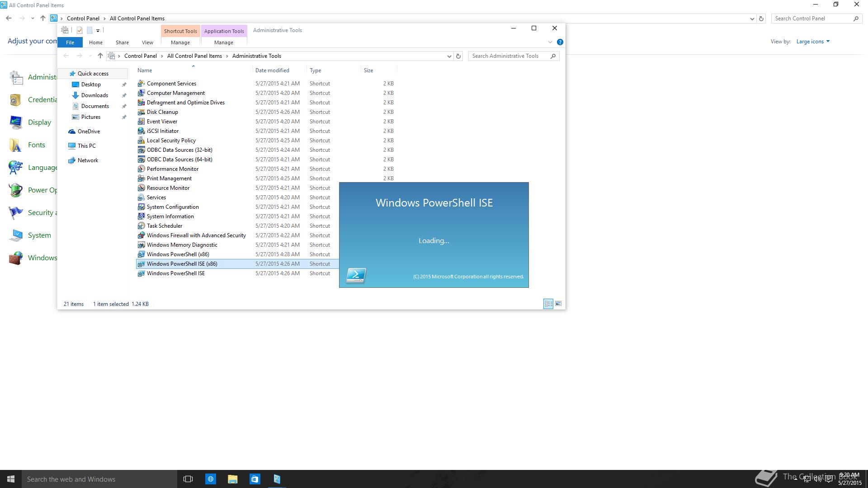This screenshot has height=488, width=868.
Task: Click the Windows Firewall with Advanced Security icon
Action: (x=141, y=235)
